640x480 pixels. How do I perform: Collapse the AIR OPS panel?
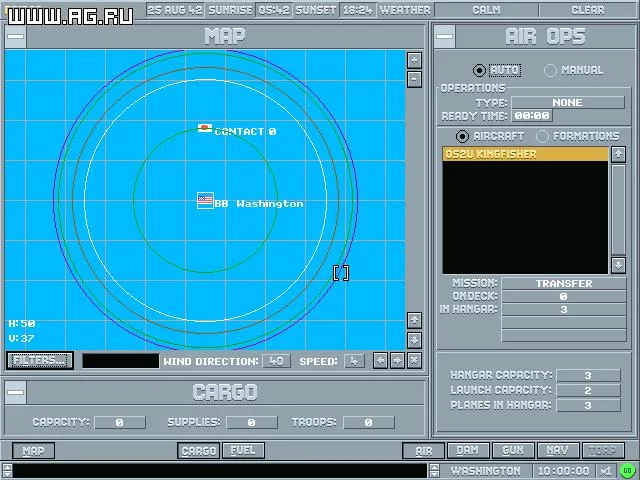pos(444,36)
